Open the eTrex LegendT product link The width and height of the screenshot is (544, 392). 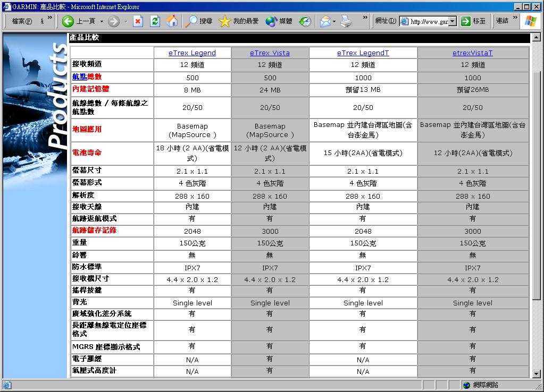[x=363, y=53]
